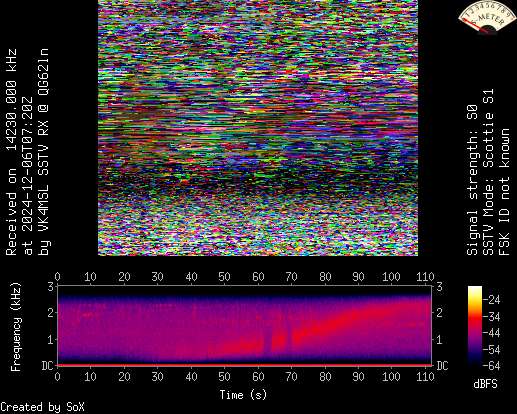The image size is (517, 414).
Task: Click the '110' top time axis label
Action: pos(425,277)
